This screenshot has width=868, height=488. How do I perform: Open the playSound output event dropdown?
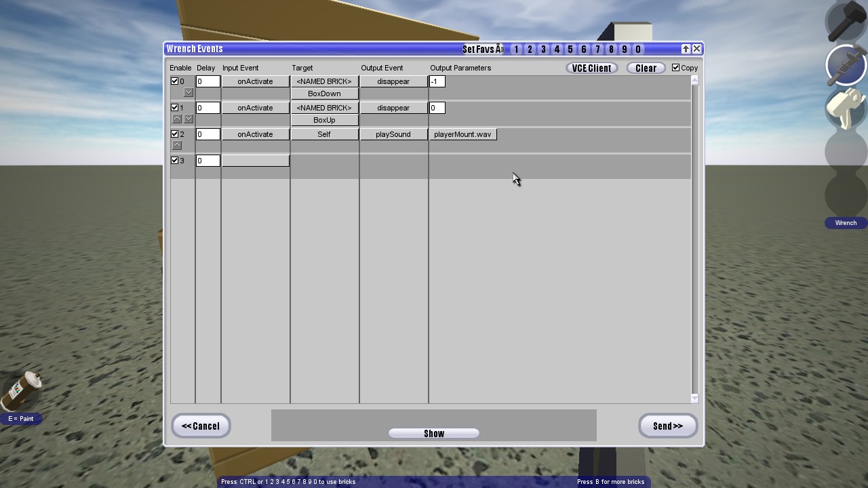click(393, 134)
